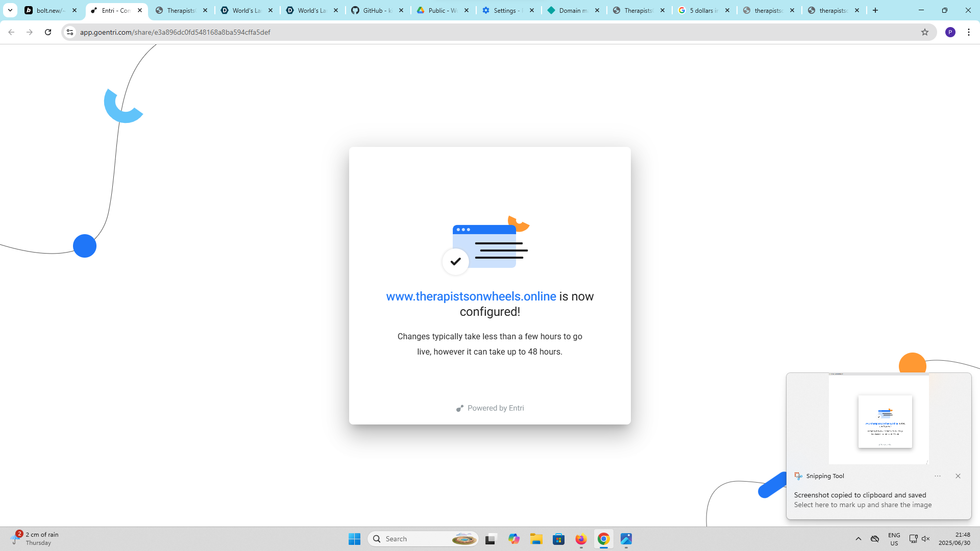Screen dimensions: 980x551
Task: Open the Chrome three-dot menu
Action: (x=969, y=32)
